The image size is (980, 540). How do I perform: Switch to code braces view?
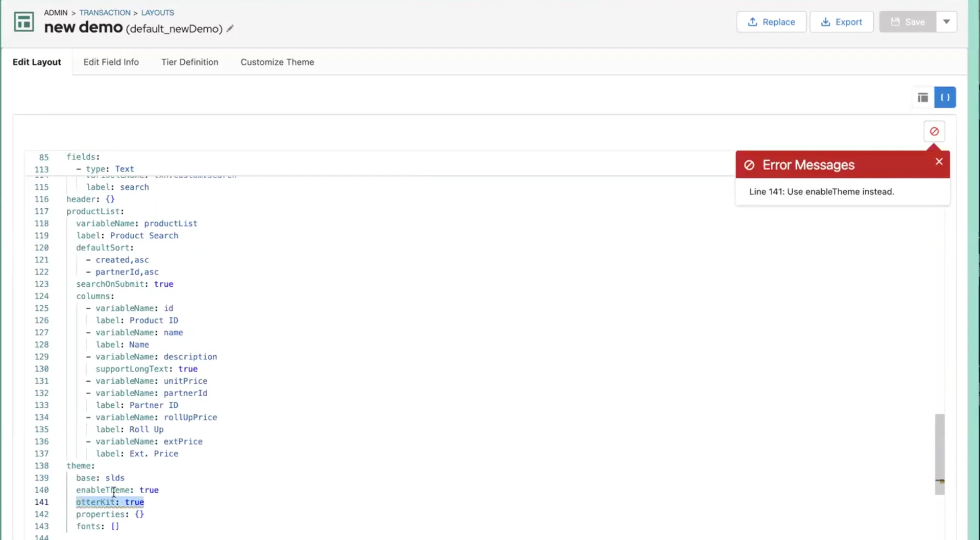(x=945, y=97)
